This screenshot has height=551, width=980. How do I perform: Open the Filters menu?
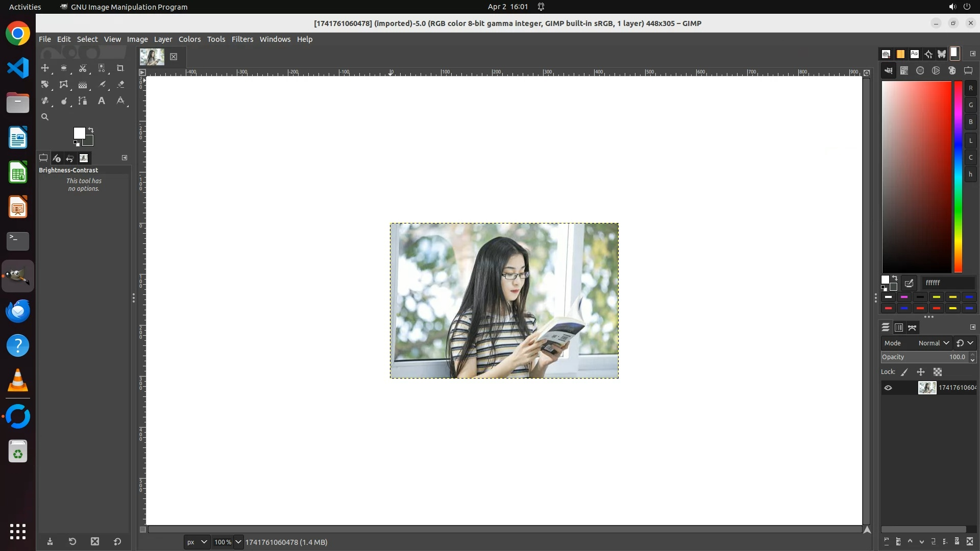[242, 39]
